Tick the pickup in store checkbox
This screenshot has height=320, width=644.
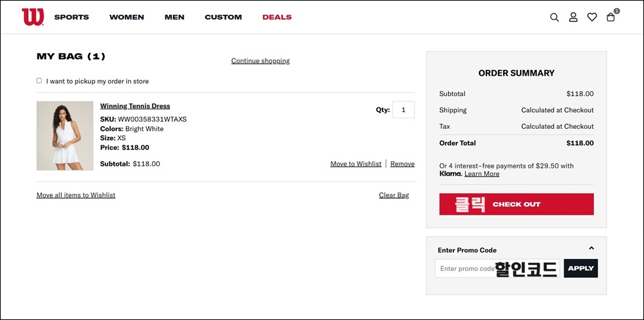click(x=39, y=81)
